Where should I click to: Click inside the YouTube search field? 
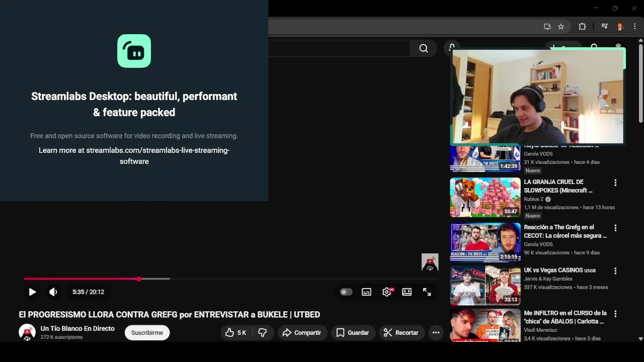(x=339, y=48)
